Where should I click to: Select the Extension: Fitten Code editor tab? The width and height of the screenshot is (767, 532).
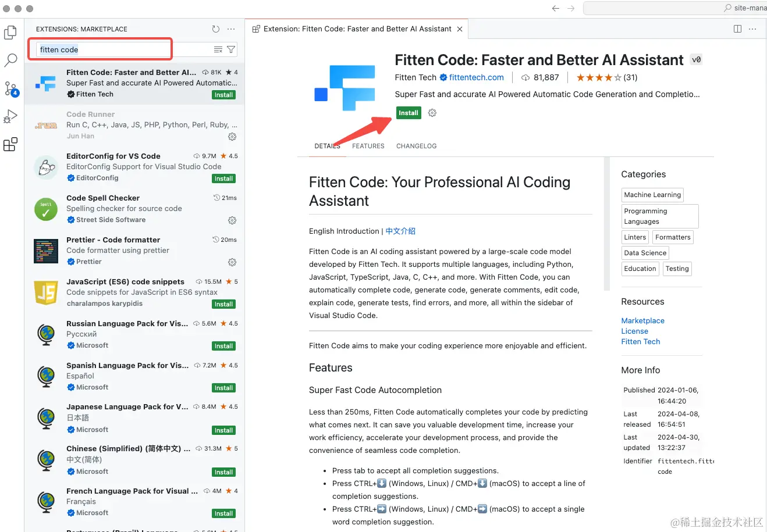pyautogui.click(x=357, y=29)
